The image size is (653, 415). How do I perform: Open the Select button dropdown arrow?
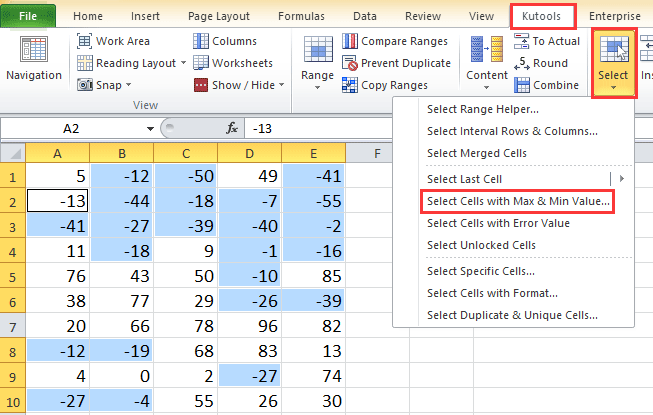pyautogui.click(x=613, y=87)
